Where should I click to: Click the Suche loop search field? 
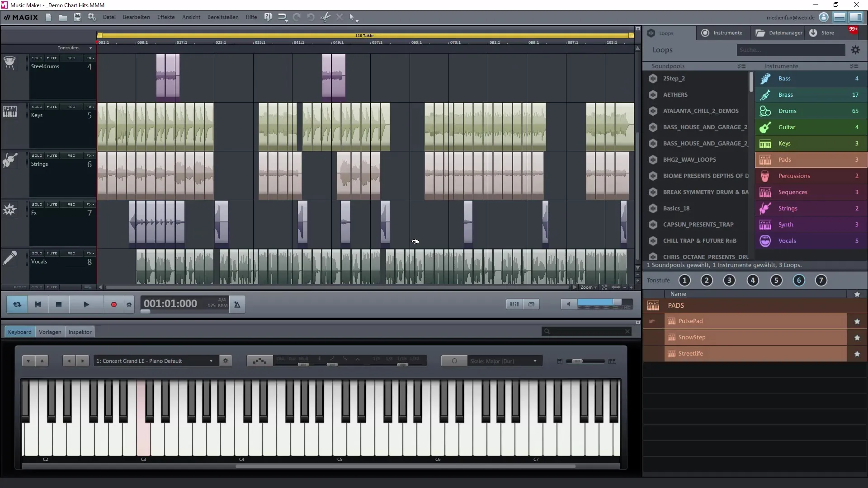(791, 50)
